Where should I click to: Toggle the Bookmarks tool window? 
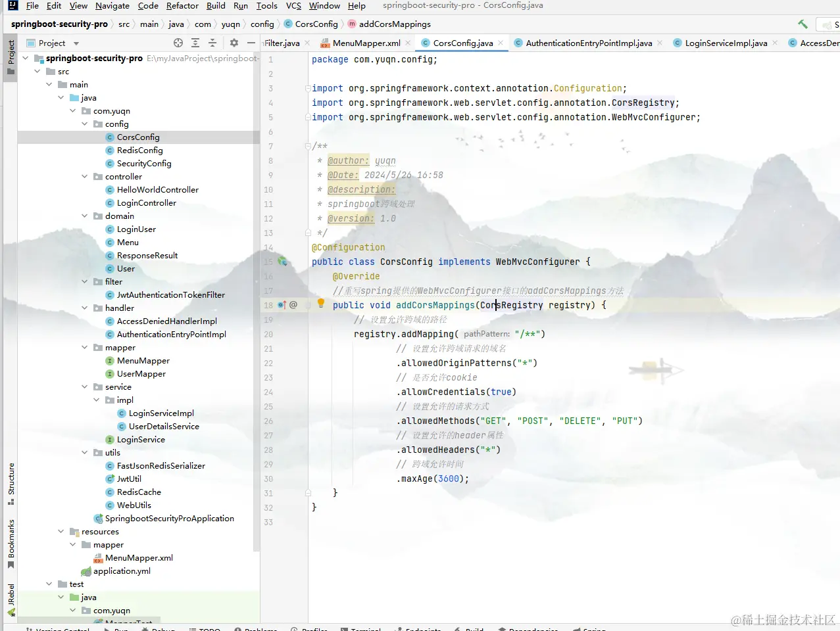tap(11, 544)
